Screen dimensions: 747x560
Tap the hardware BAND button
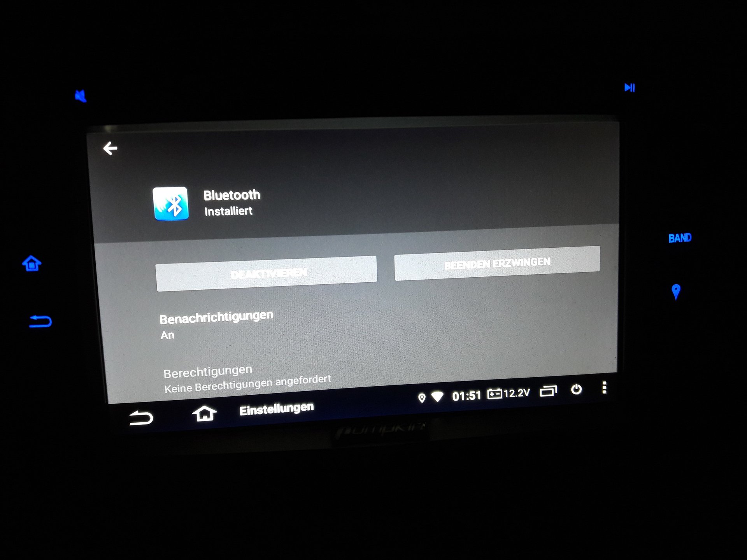point(680,238)
